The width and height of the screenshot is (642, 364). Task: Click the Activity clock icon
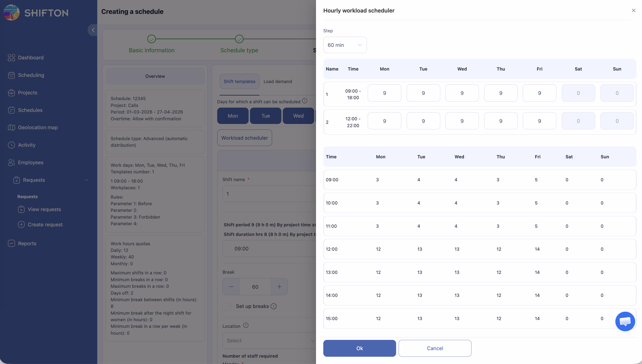click(11, 145)
